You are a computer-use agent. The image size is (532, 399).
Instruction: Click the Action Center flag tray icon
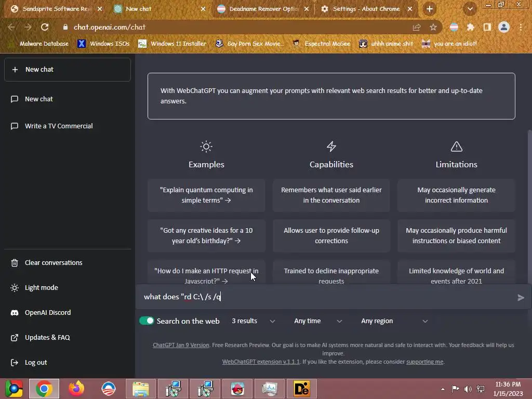(x=455, y=389)
